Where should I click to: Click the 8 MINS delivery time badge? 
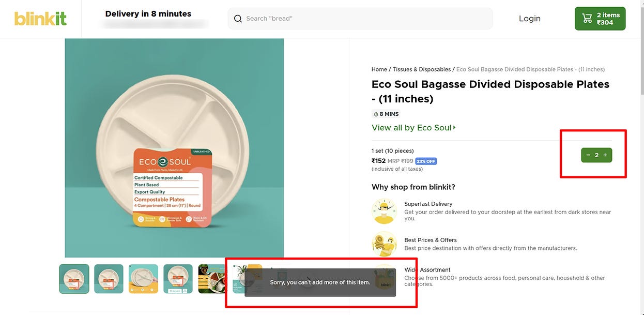pos(386,114)
